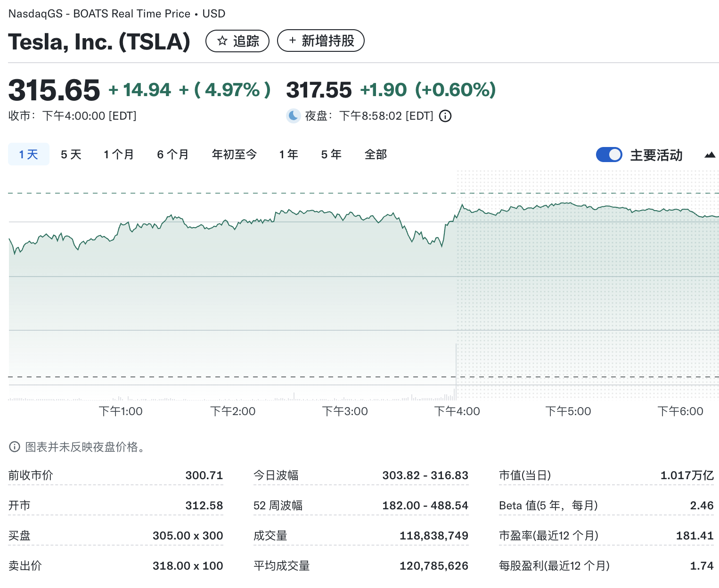Select the 1 个月 chart range

119,155
